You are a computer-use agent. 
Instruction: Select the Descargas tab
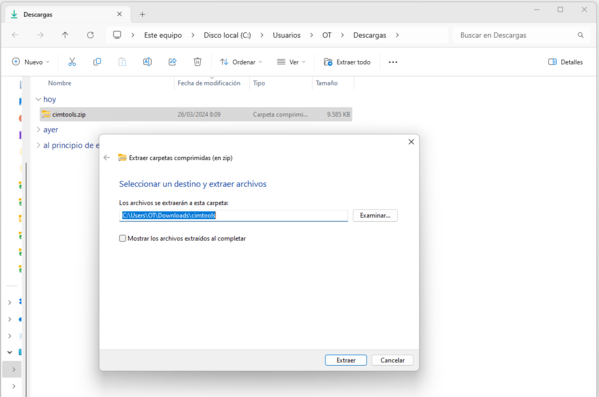68,15
